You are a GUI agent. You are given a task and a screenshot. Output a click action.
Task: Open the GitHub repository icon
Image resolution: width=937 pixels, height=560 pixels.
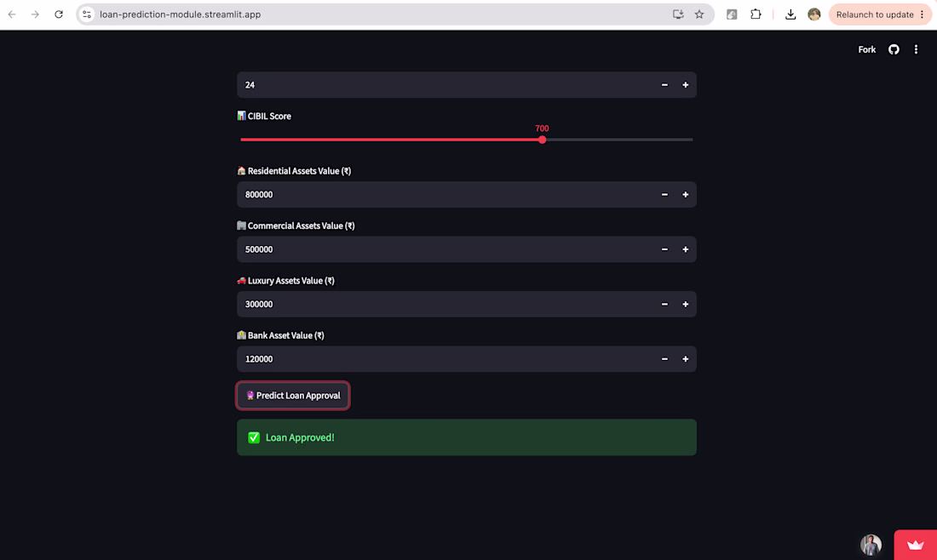coord(894,49)
